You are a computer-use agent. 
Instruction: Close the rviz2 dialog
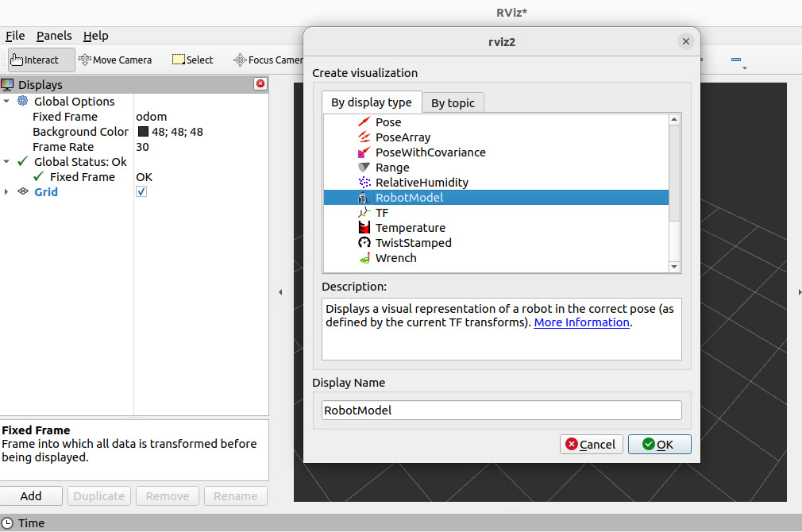[686, 41]
